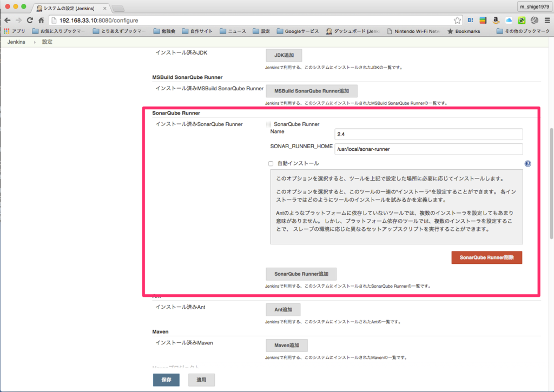
Task: Open the browser home page icon
Action: click(41, 21)
